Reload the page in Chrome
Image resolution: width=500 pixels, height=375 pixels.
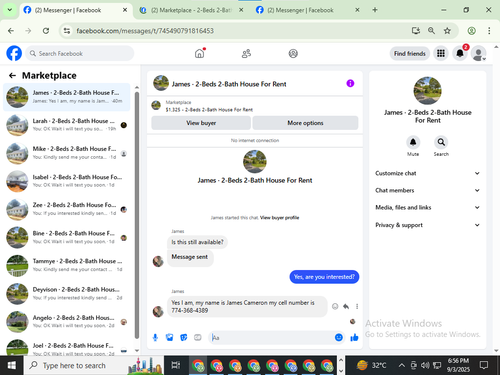pyautogui.click(x=46, y=31)
